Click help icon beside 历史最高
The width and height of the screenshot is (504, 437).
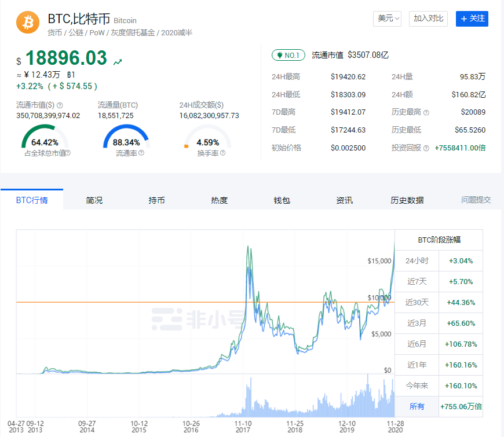click(x=426, y=112)
